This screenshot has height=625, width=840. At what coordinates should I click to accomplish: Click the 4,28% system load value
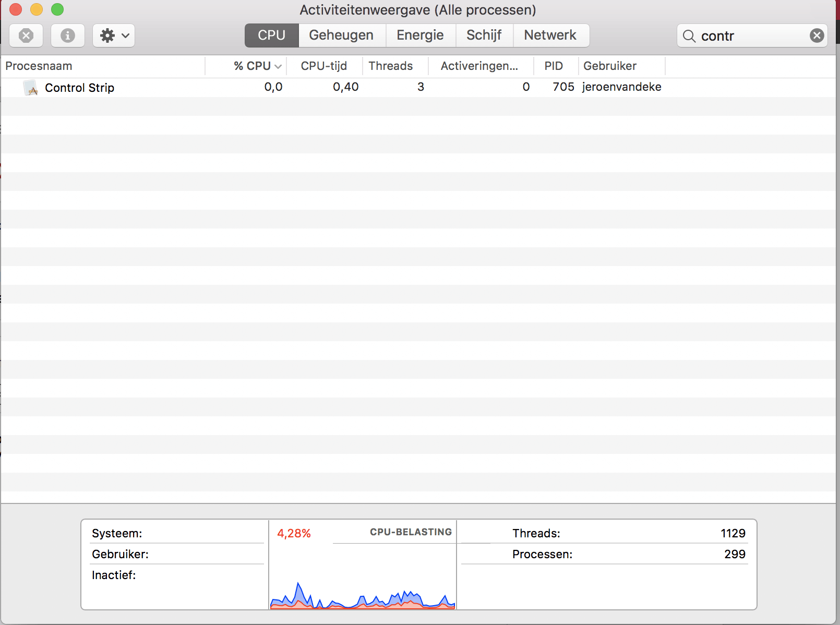(294, 533)
